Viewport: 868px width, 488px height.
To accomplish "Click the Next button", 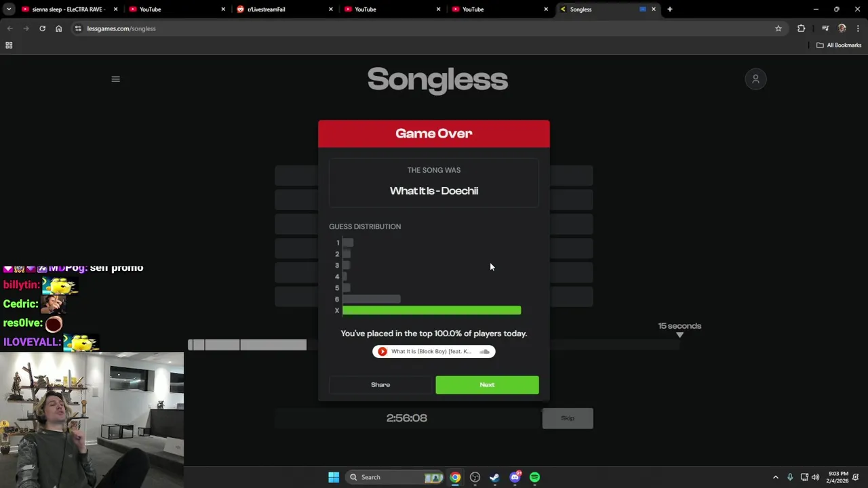I will (x=487, y=384).
